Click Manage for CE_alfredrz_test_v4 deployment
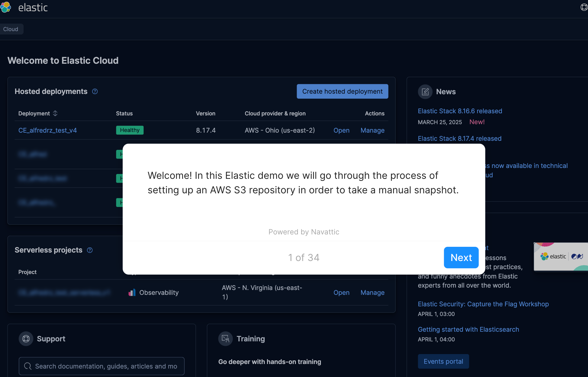588x377 pixels. point(372,130)
